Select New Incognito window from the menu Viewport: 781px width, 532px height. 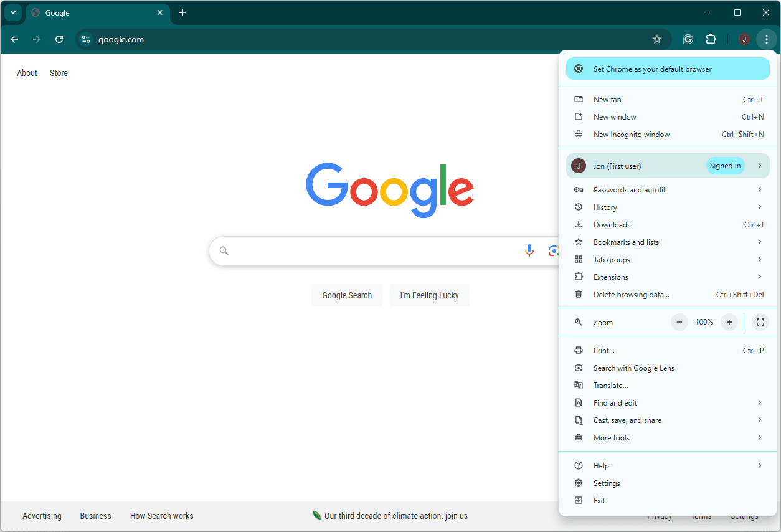pos(632,135)
